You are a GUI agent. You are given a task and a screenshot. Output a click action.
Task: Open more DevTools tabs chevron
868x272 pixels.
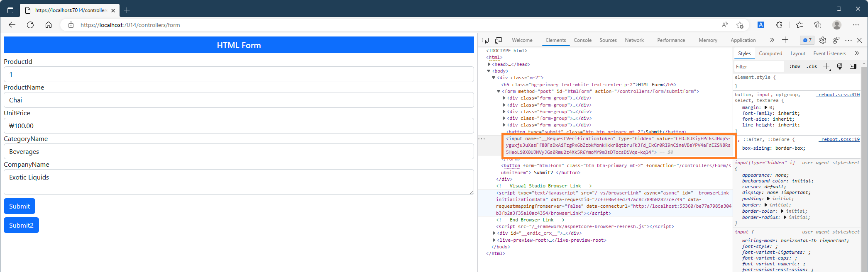click(x=772, y=40)
